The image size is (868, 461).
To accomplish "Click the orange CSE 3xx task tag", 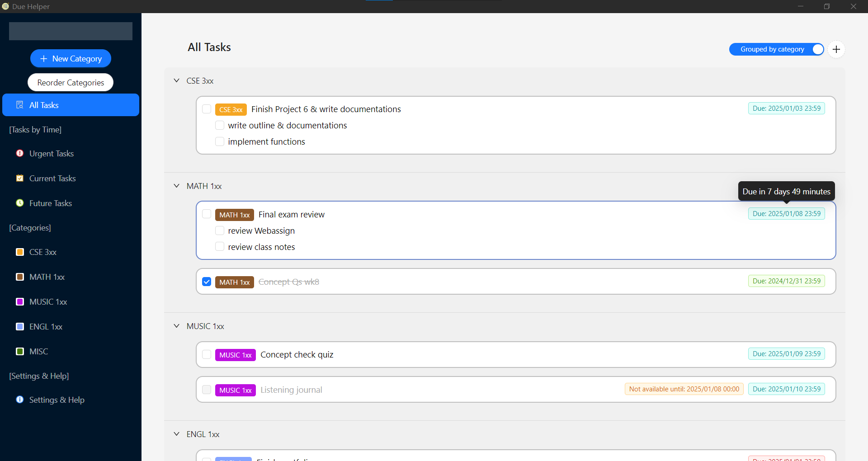I will [231, 109].
